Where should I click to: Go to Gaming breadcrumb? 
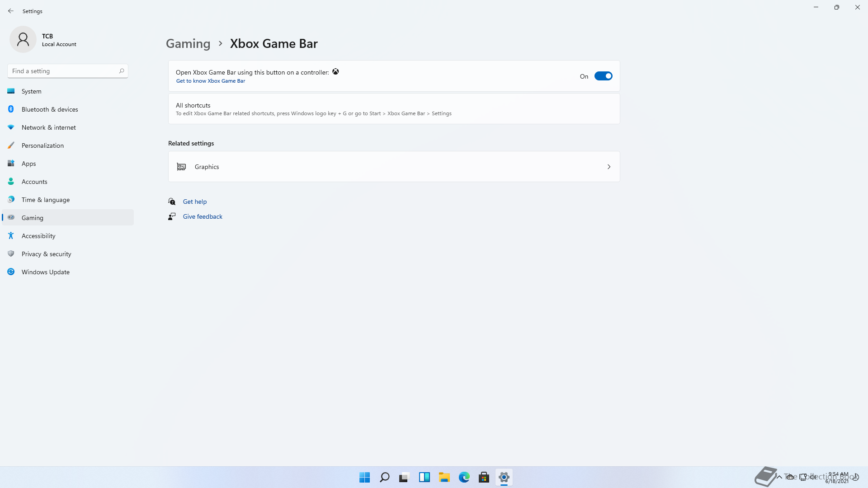click(x=188, y=43)
